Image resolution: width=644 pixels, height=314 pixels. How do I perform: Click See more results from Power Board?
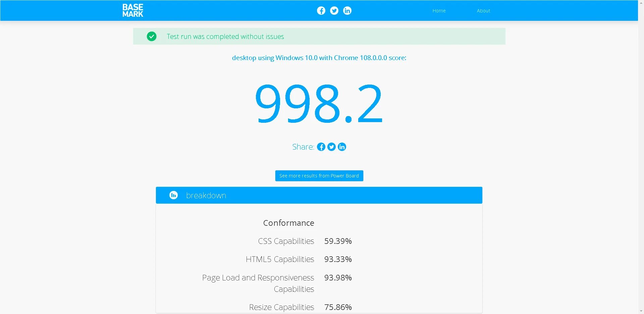point(319,176)
